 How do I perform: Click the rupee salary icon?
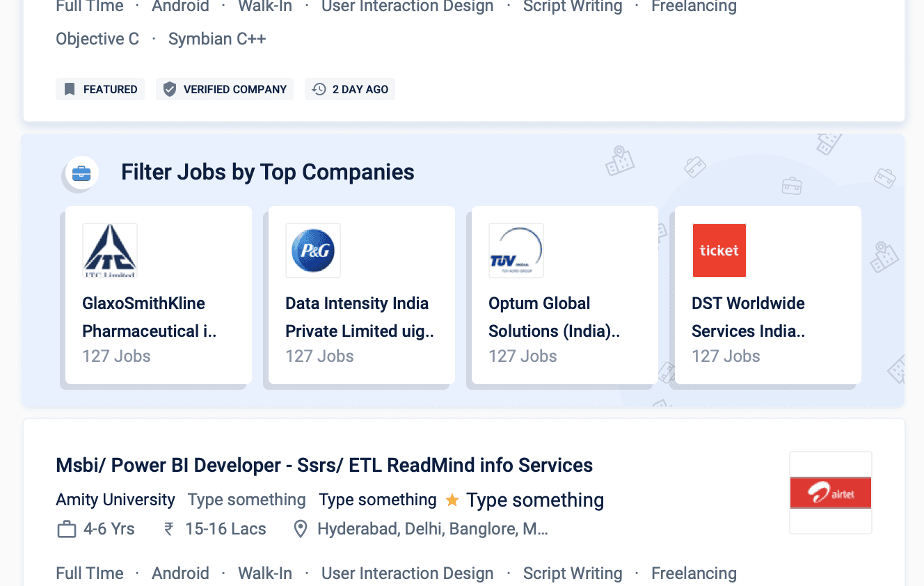pyautogui.click(x=168, y=529)
